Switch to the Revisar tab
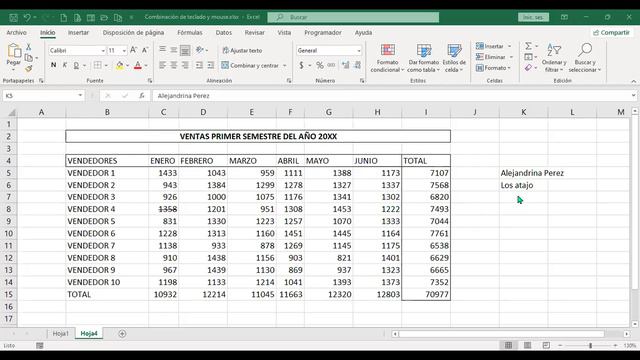Screen dimensions: 640x360 coord(255,32)
